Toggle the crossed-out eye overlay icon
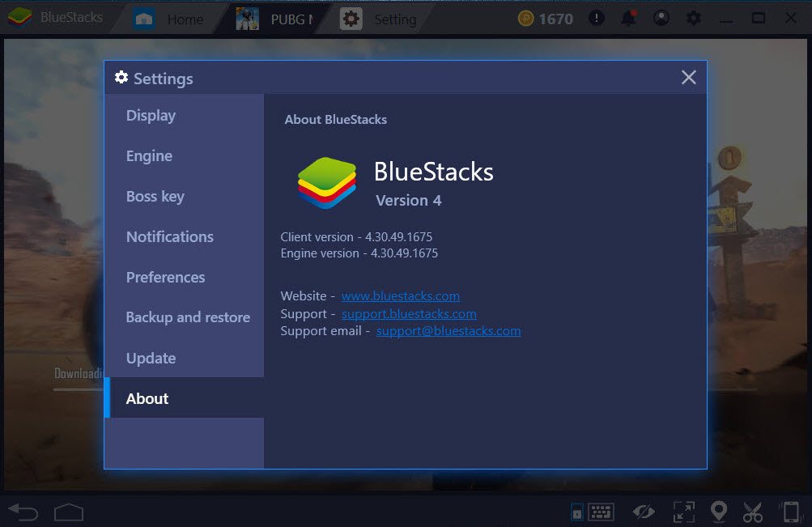 (644, 512)
